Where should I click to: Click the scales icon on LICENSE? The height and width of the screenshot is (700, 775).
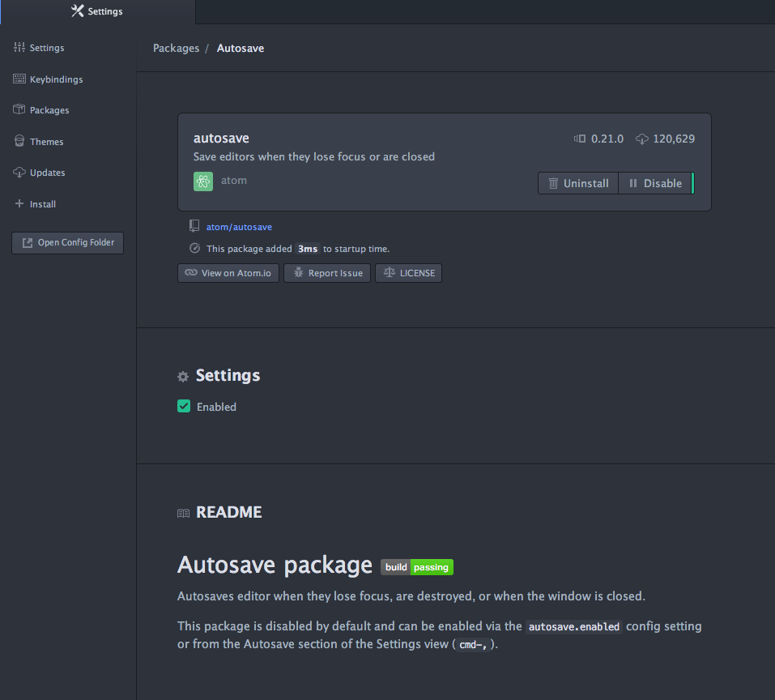tap(390, 272)
